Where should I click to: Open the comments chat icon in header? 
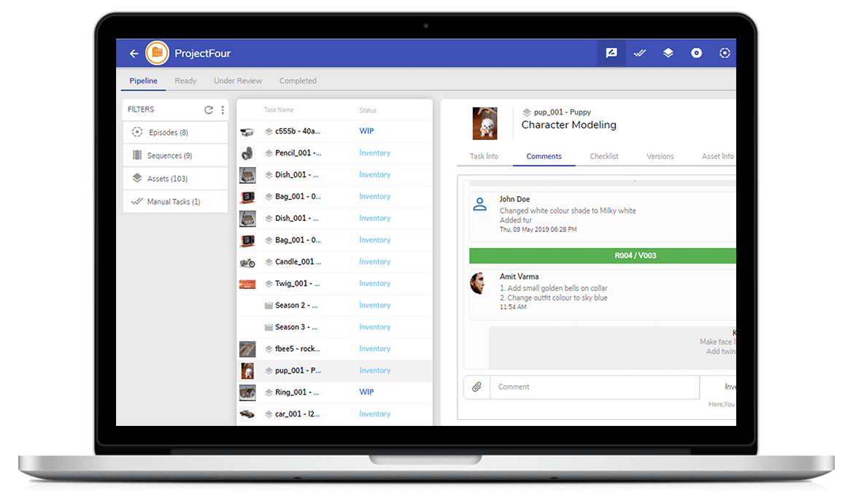[611, 53]
